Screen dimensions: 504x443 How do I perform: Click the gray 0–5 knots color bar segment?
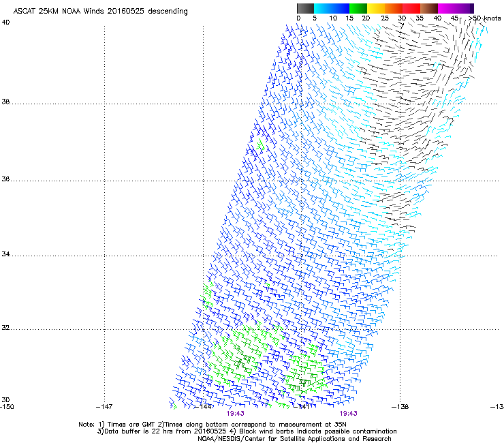[x=305, y=9]
